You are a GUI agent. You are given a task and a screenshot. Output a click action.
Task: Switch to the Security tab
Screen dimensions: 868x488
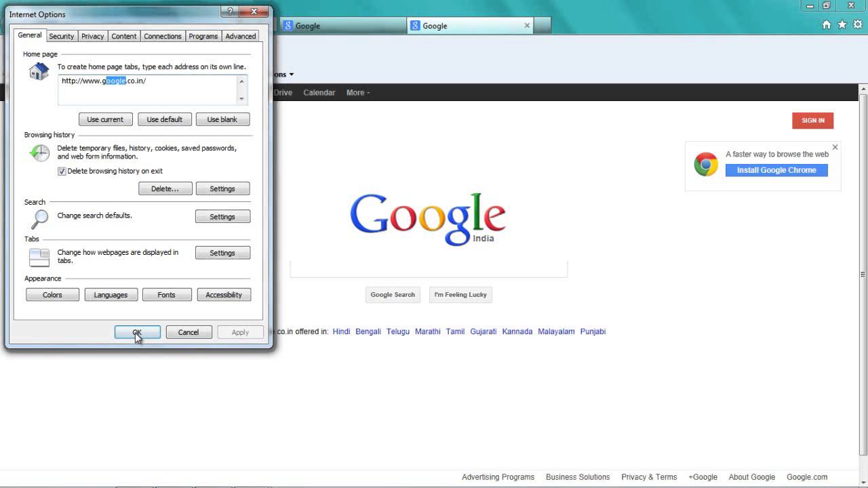(x=61, y=36)
